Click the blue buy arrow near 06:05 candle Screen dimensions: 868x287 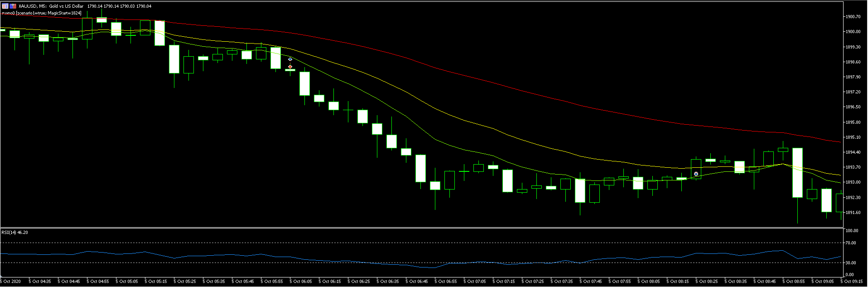[290, 59]
